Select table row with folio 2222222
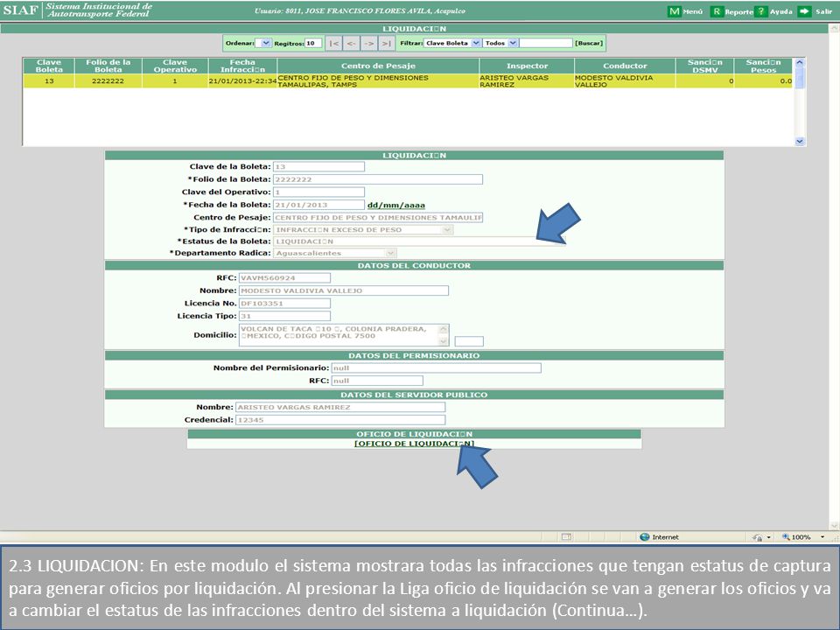This screenshot has height=630, width=840. tap(408, 80)
